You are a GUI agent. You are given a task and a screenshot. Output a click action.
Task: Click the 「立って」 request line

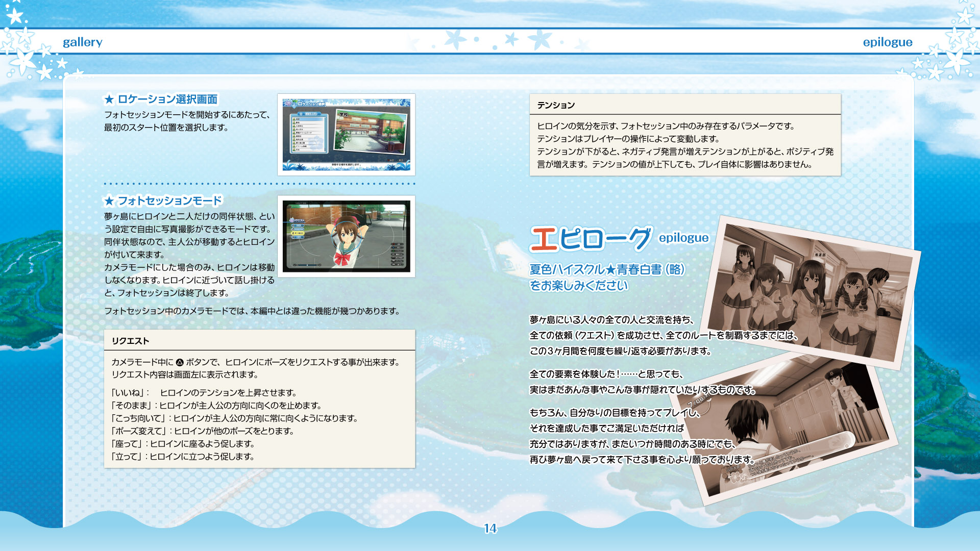[x=183, y=457]
